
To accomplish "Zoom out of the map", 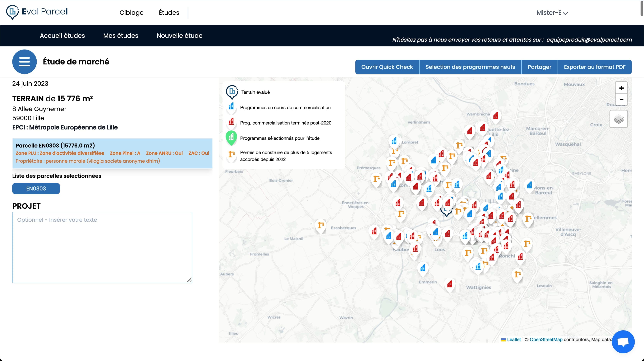I will pos(621,100).
